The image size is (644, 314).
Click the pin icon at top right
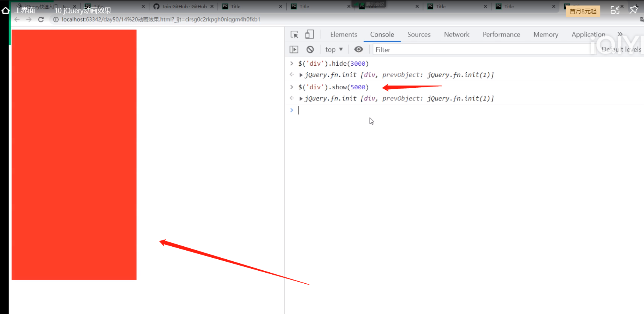[634, 10]
